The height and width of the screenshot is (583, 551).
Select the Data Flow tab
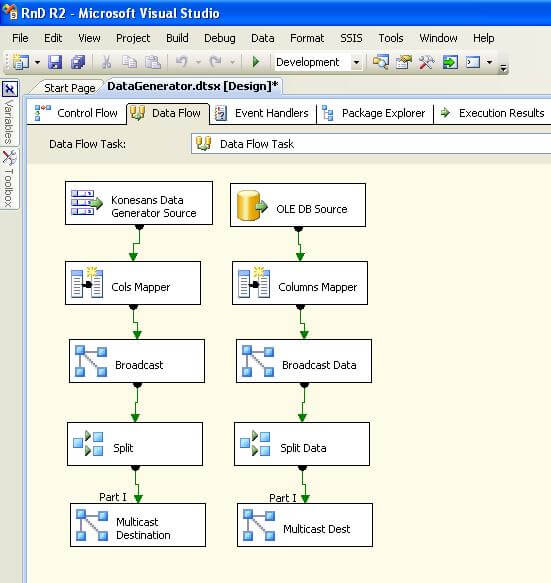click(x=168, y=113)
